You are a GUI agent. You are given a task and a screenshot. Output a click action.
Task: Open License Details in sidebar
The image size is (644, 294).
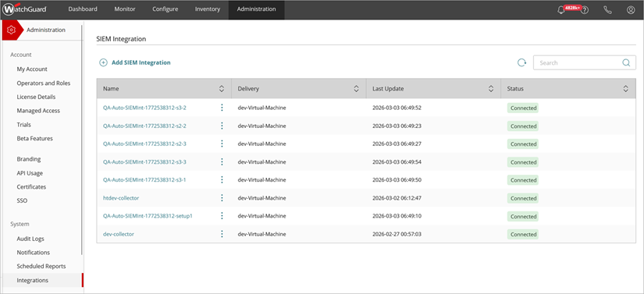pyautogui.click(x=36, y=97)
